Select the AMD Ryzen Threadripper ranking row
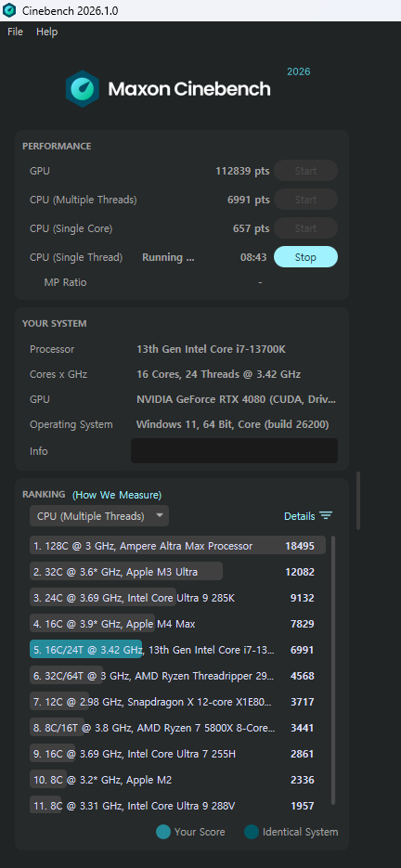 tap(177, 676)
